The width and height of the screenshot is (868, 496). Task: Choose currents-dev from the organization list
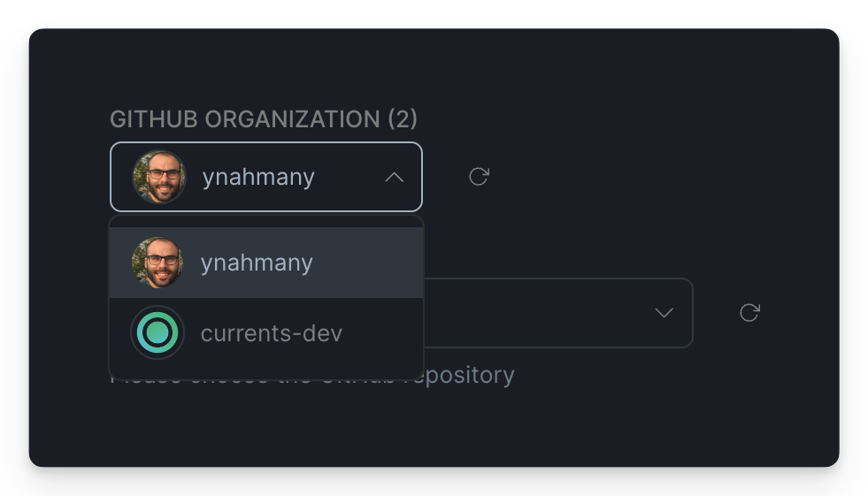(266, 333)
